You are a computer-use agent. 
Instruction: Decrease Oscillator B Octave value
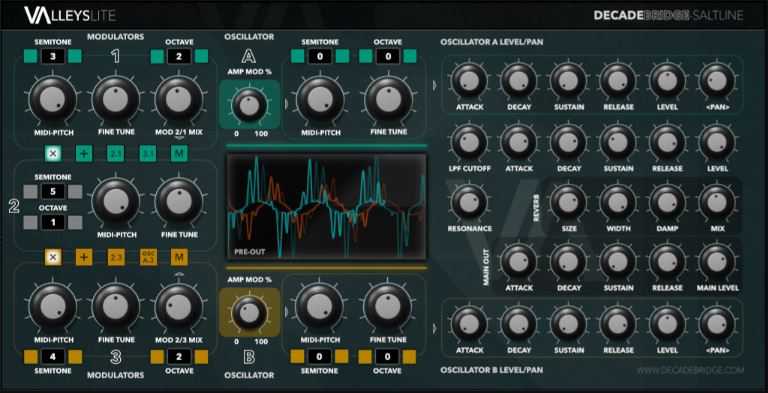tap(365, 356)
